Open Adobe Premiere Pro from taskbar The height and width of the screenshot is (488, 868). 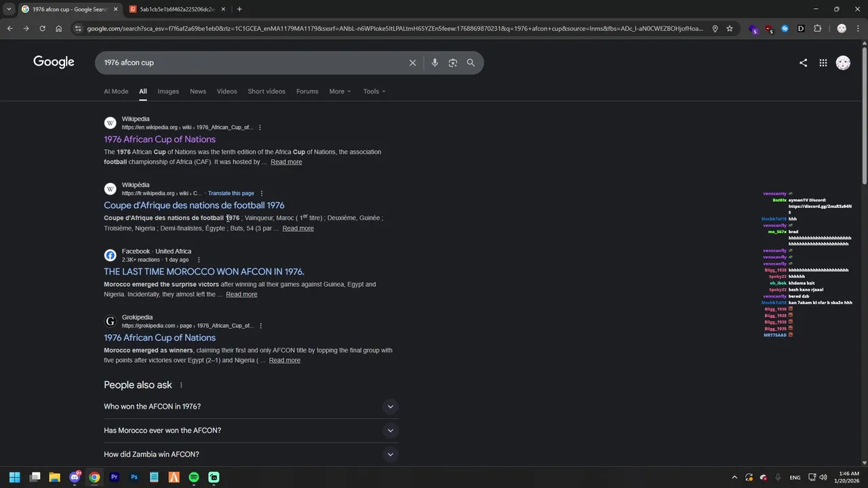coord(114,477)
